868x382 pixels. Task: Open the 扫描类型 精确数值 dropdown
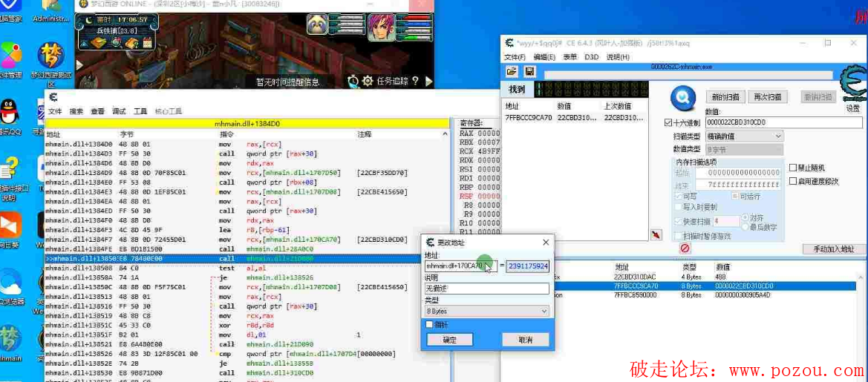click(x=745, y=136)
